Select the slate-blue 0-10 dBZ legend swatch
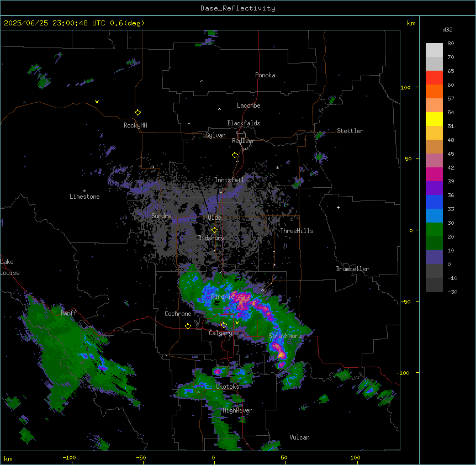 tap(434, 257)
